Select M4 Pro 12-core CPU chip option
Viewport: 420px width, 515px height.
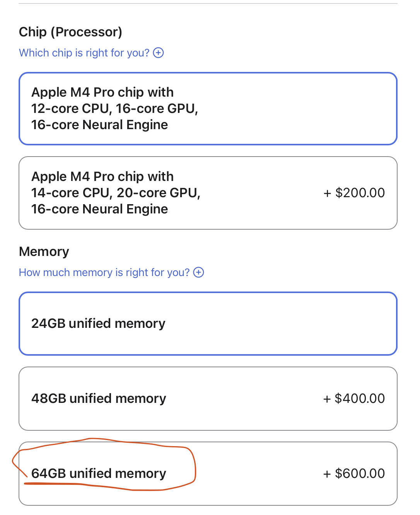(208, 109)
